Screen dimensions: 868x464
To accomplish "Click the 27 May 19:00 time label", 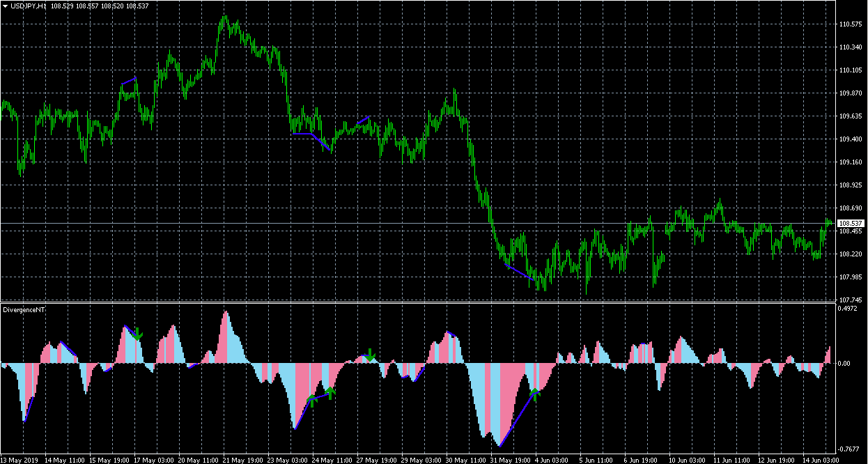I will tap(376, 460).
